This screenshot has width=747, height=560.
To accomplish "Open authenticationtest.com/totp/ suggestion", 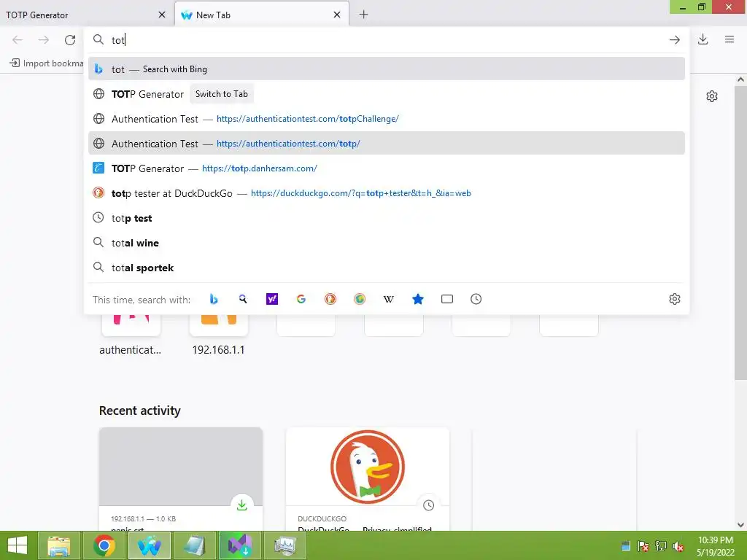I will (x=387, y=144).
